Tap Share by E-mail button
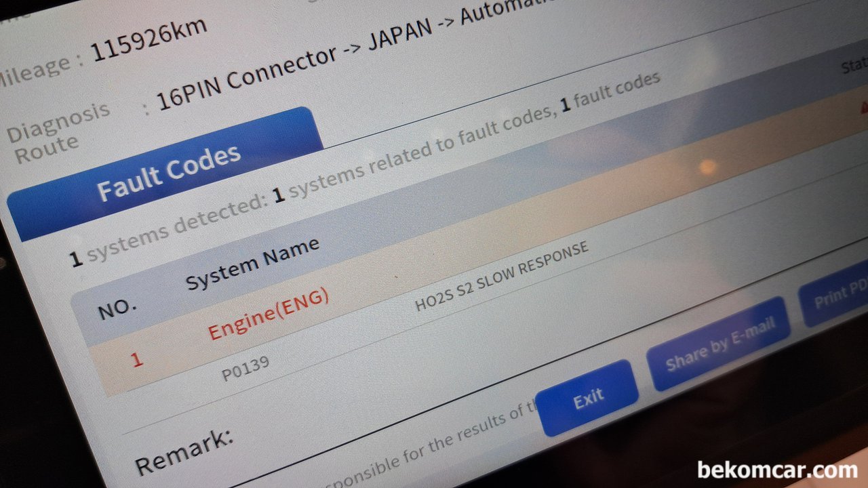 (x=719, y=344)
